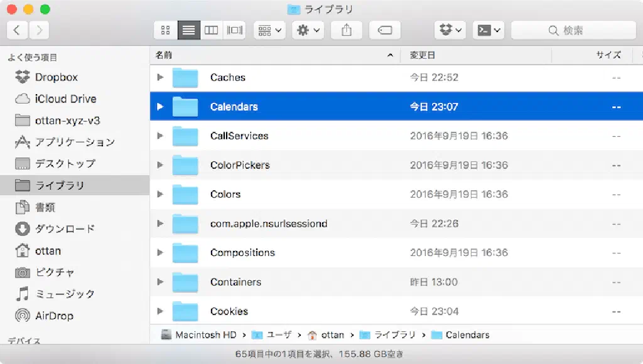Open Dropbox folder in sidebar
Screen dimensions: 643x364
click(56, 77)
